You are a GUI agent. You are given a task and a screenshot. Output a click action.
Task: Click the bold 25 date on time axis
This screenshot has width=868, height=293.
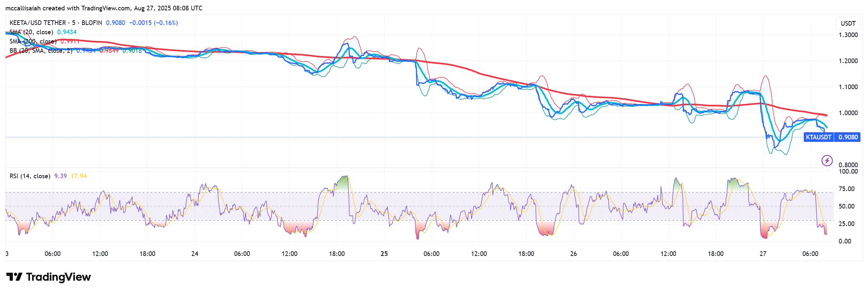point(384,254)
